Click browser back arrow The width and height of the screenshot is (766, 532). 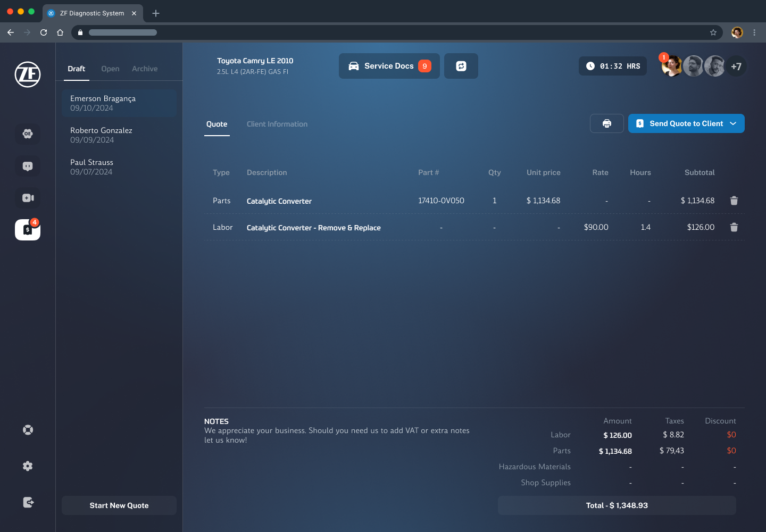pos(11,32)
